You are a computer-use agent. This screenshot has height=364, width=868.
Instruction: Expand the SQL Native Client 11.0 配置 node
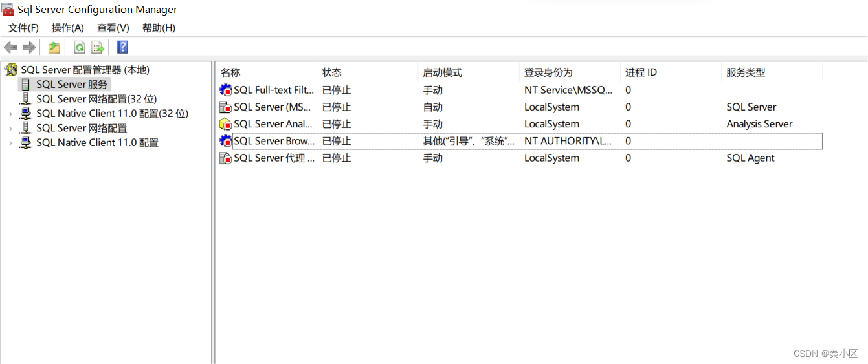pyautogui.click(x=10, y=143)
